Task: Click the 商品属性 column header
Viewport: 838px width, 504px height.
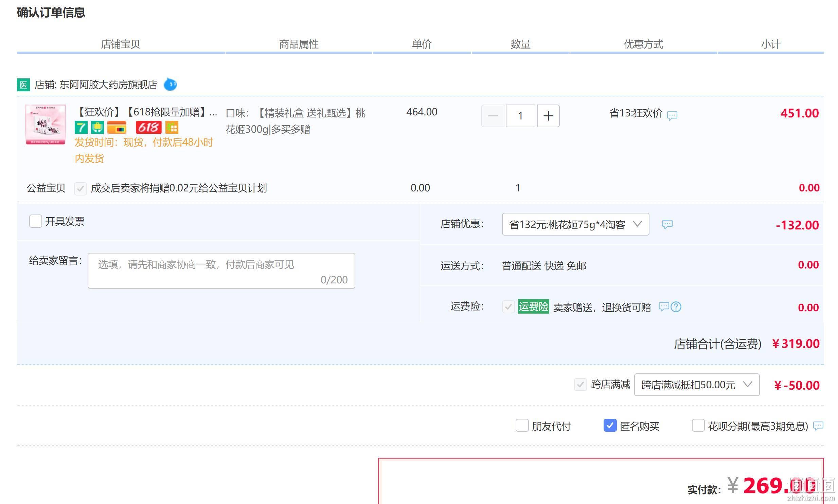Action: pyautogui.click(x=299, y=44)
